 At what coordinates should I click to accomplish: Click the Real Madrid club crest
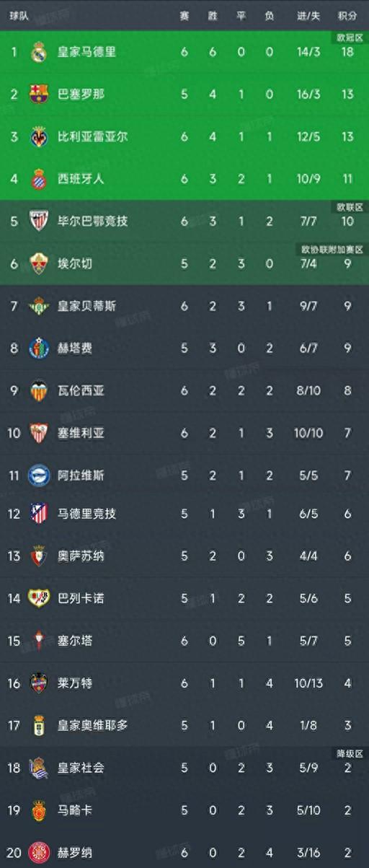click(38, 52)
